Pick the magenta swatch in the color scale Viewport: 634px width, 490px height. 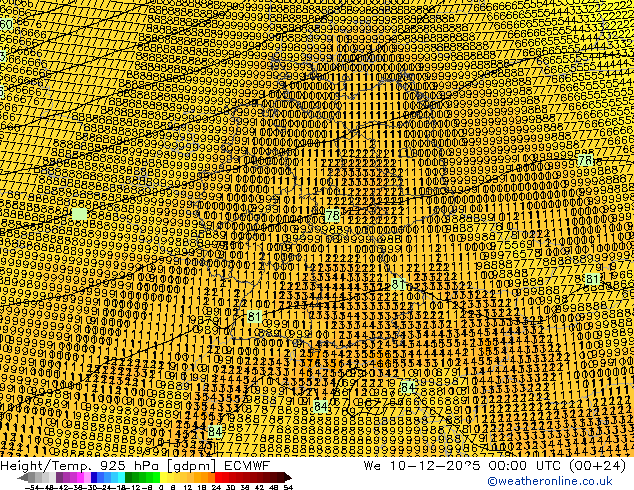(x=62, y=478)
